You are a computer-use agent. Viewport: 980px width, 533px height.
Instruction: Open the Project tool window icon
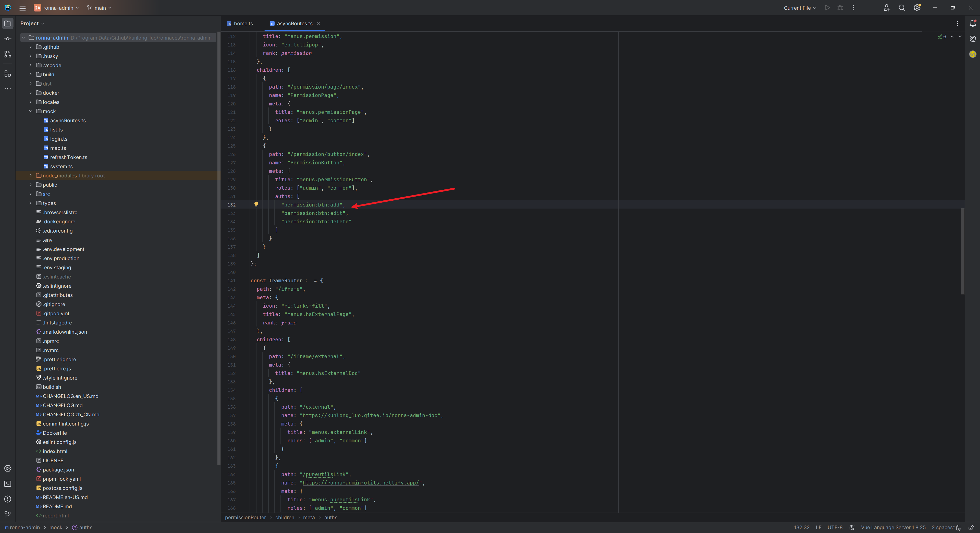(x=8, y=23)
